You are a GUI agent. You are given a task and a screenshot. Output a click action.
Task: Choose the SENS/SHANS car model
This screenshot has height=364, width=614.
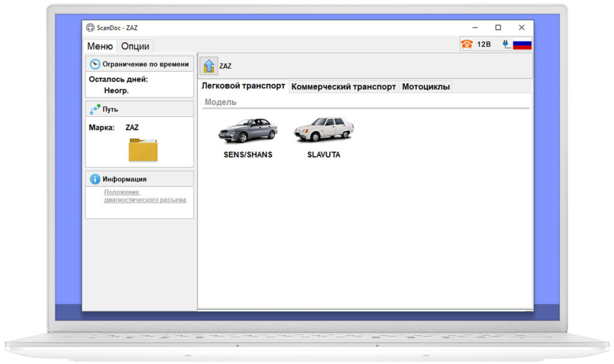coord(248,138)
